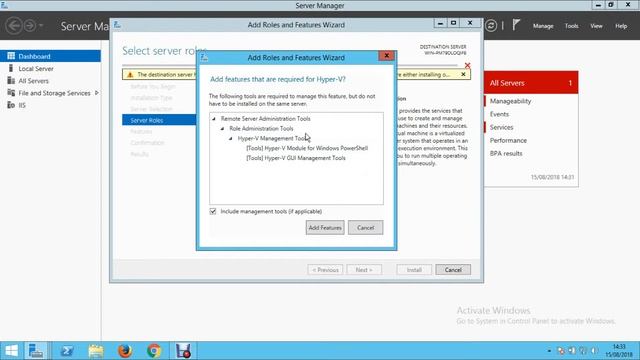Click the taskbar clock
The image size is (640, 360).
pos(619,351)
